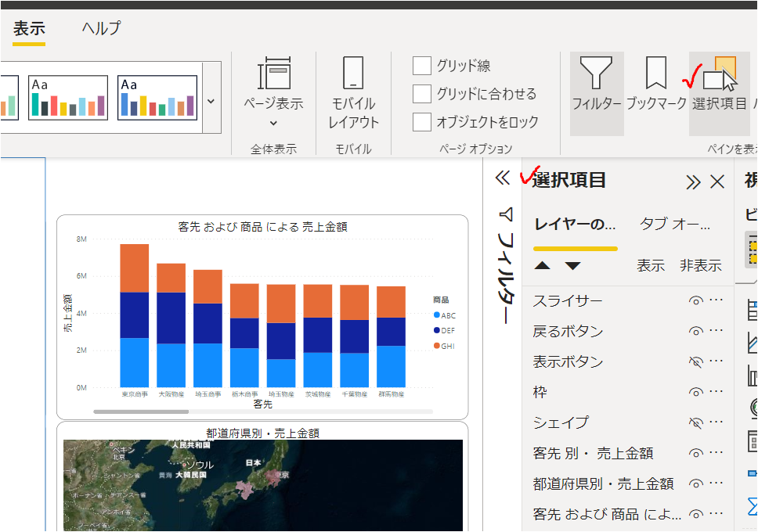Tick the オブジェクトをロック checkbox
The height and width of the screenshot is (532, 758).
click(422, 122)
